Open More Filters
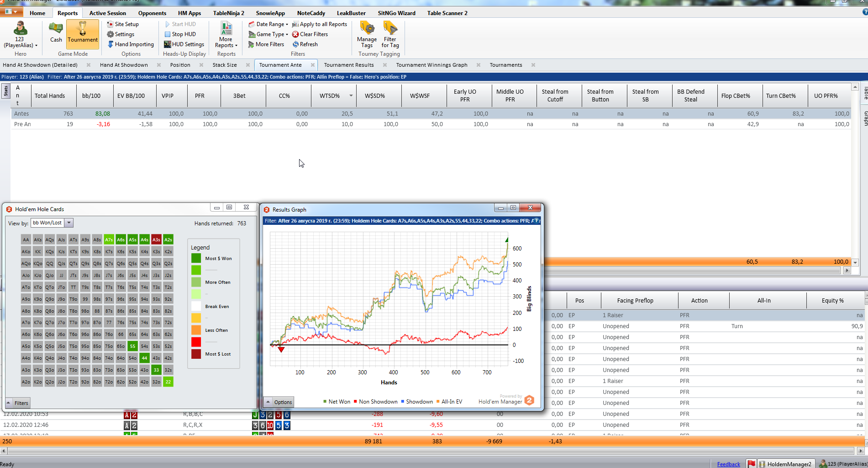 pos(266,44)
